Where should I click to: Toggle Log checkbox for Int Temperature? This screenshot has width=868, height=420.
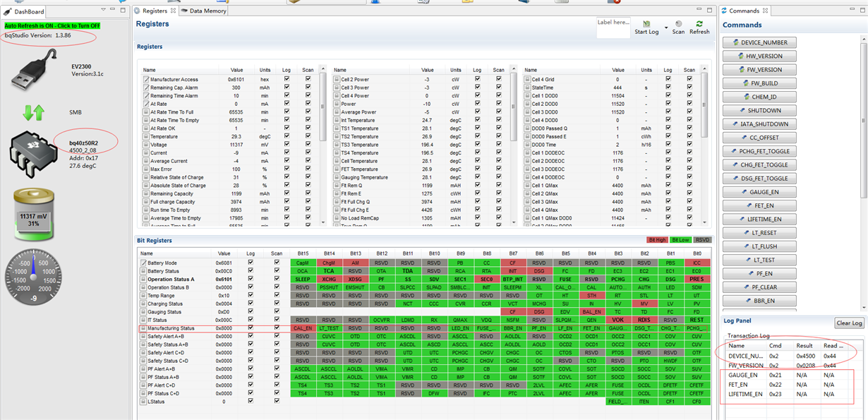click(x=478, y=120)
